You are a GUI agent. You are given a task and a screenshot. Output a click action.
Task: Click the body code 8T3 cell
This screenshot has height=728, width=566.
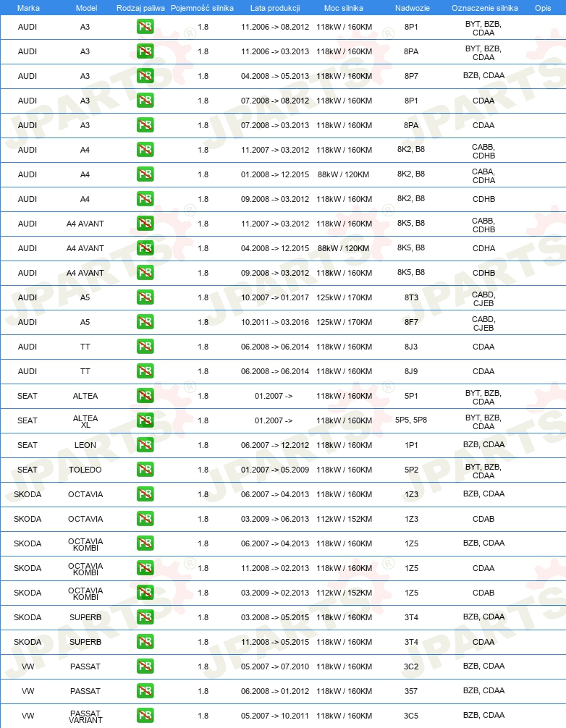coord(411,297)
